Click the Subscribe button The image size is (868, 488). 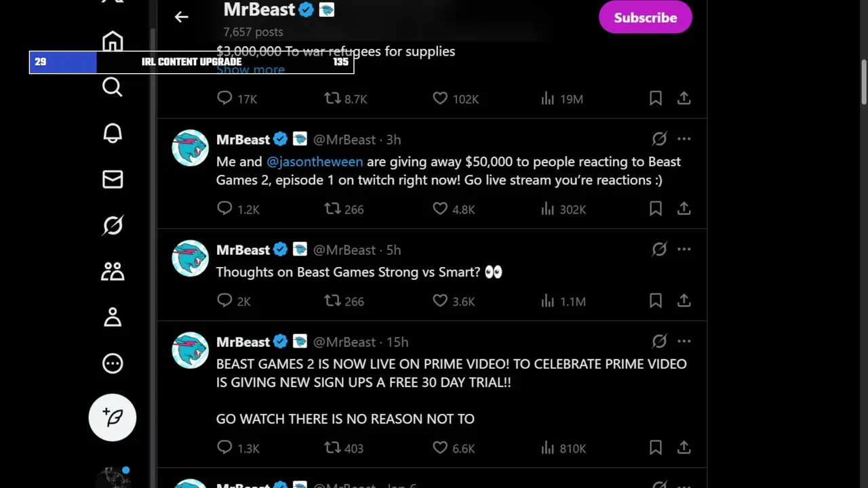645,18
